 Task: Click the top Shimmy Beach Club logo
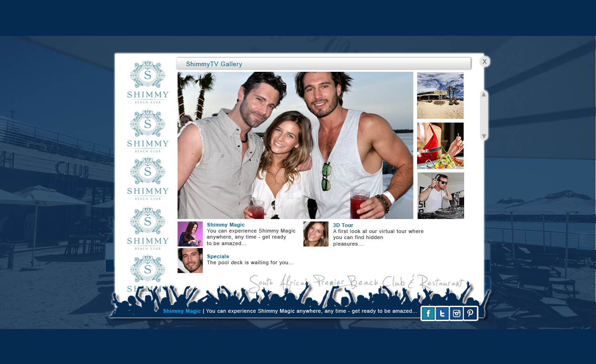[148, 82]
